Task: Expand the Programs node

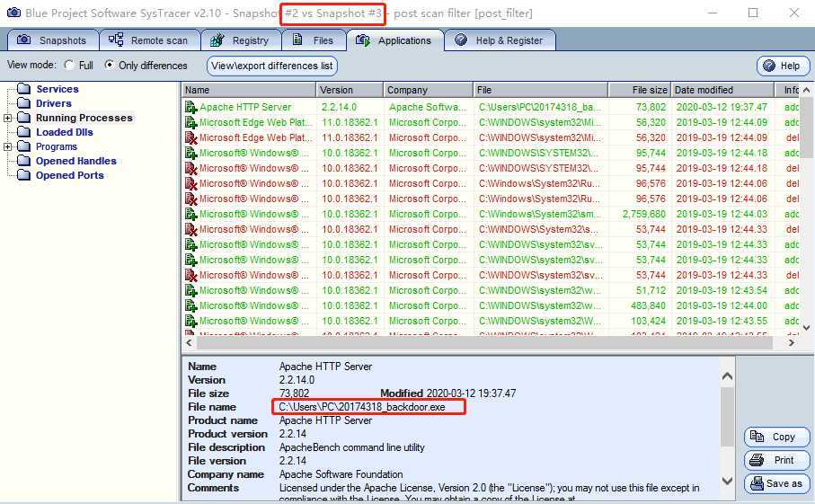Action: tap(8, 146)
